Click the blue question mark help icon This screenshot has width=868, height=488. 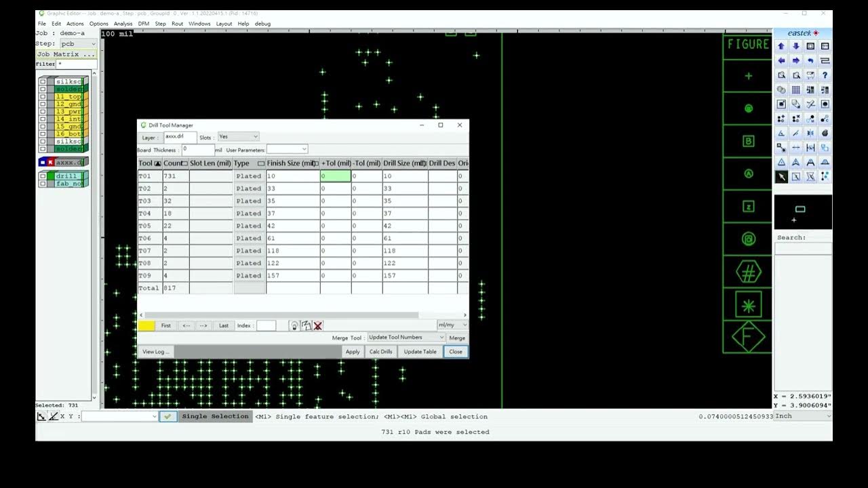point(825,75)
